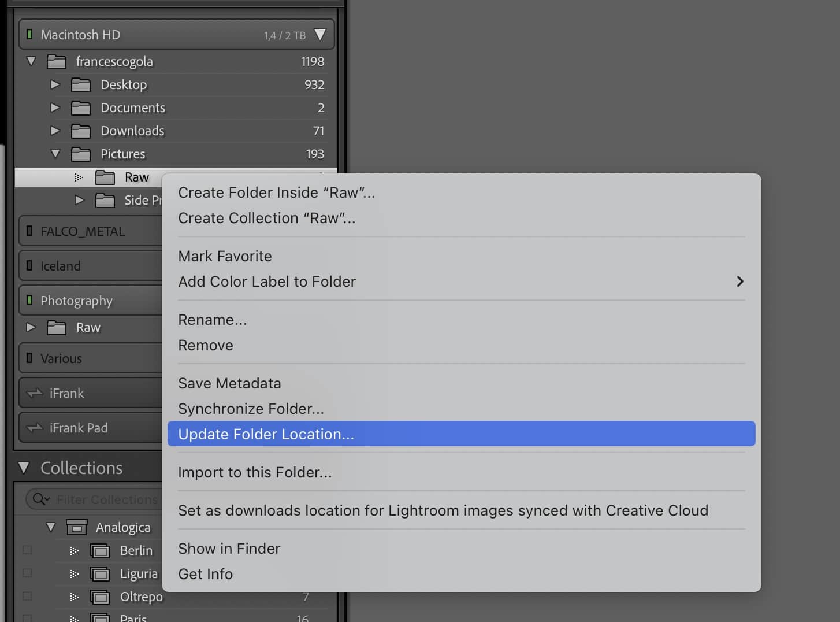This screenshot has height=622, width=840.
Task: Choose Update Folder Location from context menu
Action: [x=266, y=434]
